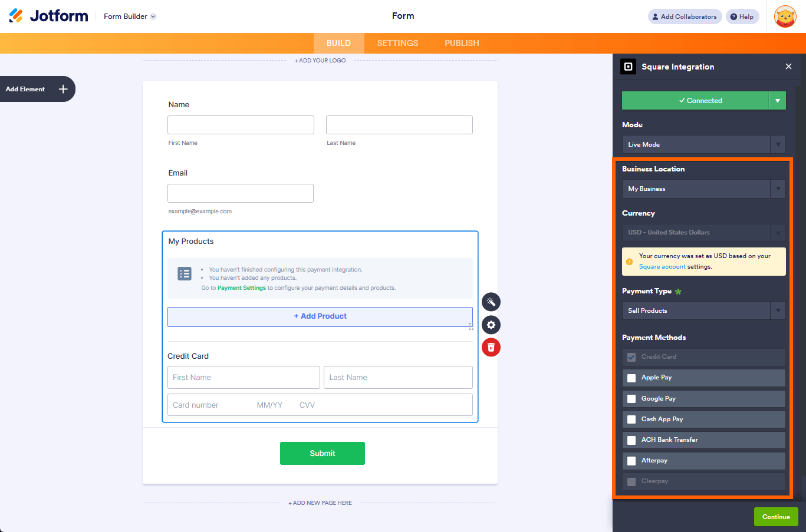Click the checklist icon in the products notice
The height and width of the screenshot is (532, 806).
(x=185, y=273)
